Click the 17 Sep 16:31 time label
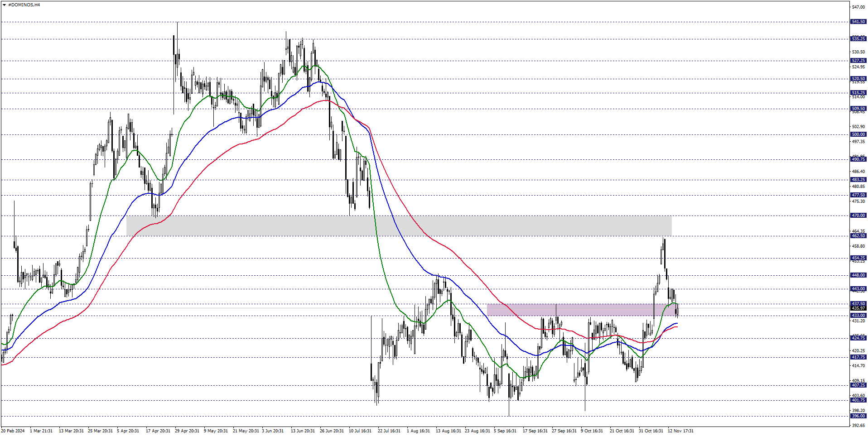The image size is (868, 436). pos(535,431)
